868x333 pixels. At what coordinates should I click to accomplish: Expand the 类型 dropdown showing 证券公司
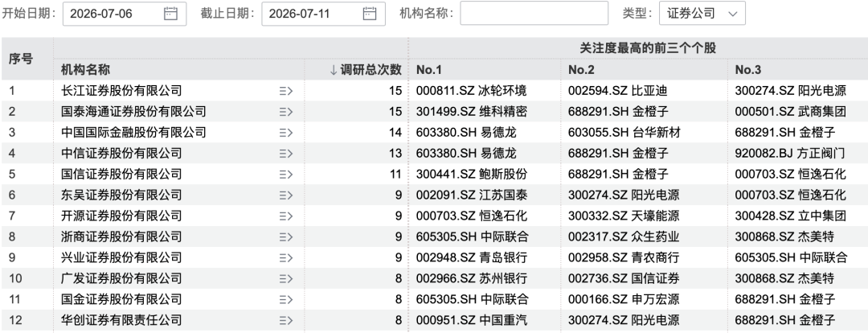[702, 14]
